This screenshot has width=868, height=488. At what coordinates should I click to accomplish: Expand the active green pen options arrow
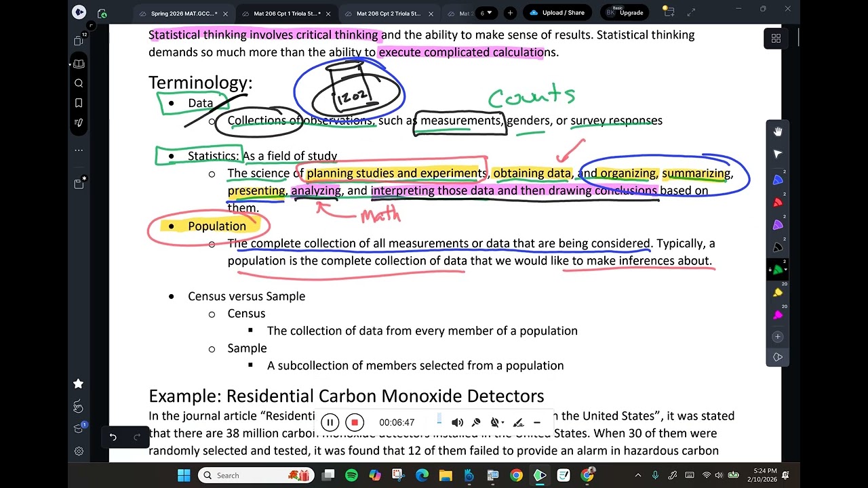coord(785,270)
